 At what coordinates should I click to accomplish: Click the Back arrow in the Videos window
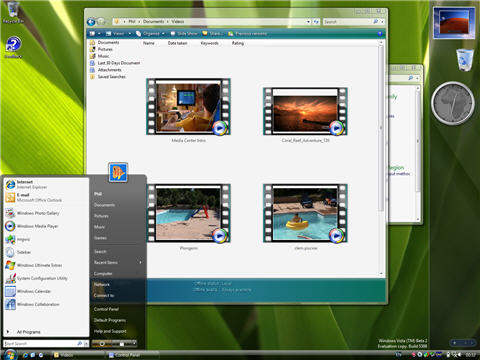pyautogui.click(x=91, y=22)
